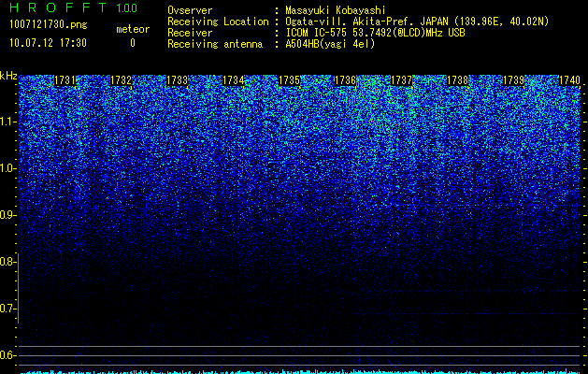Click the 1735 time marker
Image resolution: width=588 pixels, height=374 pixels.
(289, 80)
